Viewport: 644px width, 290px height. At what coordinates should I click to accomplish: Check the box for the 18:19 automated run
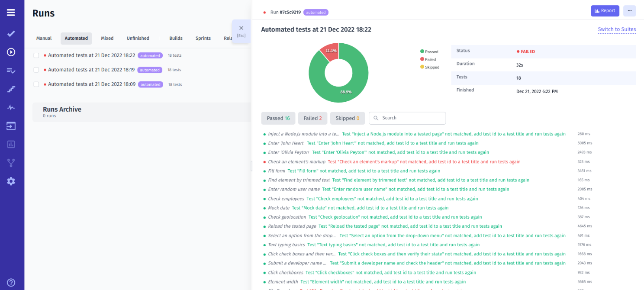point(36,70)
